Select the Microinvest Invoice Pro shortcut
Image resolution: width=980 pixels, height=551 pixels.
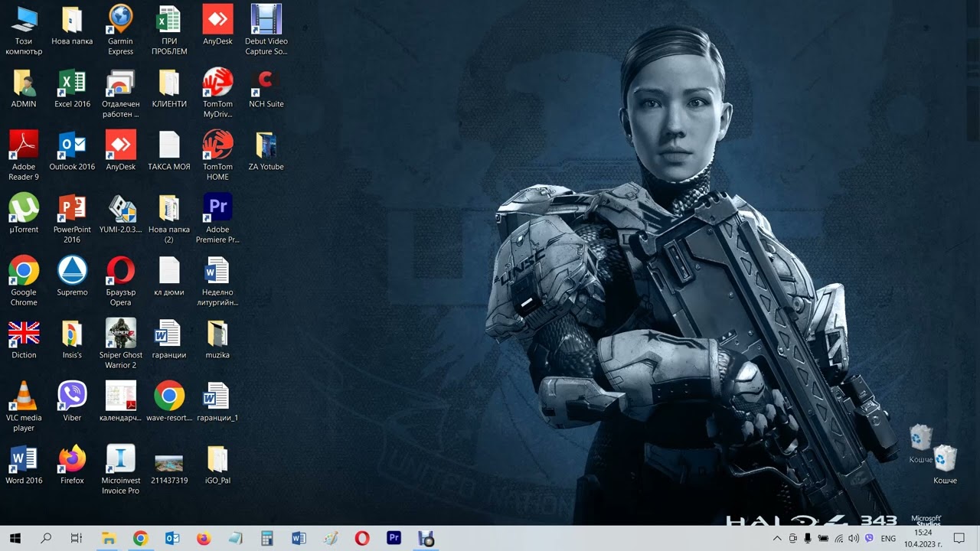(120, 470)
